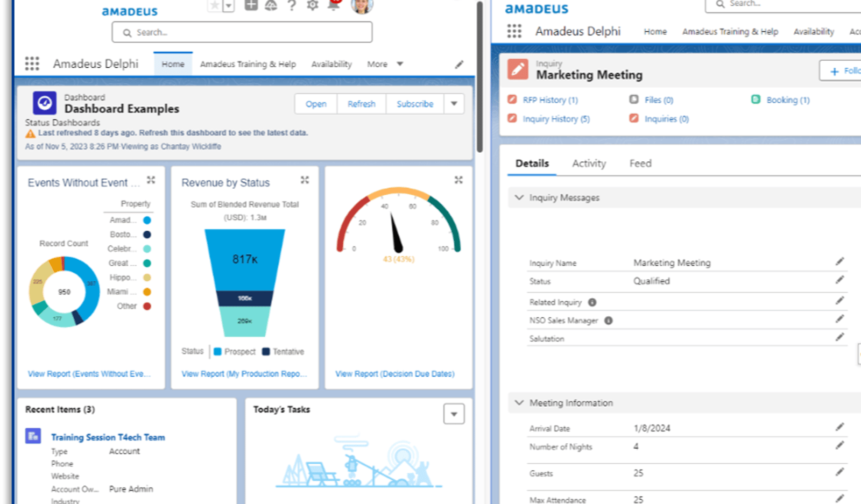This screenshot has height=504, width=861.
Task: Switch to the Activity tab
Action: click(589, 164)
